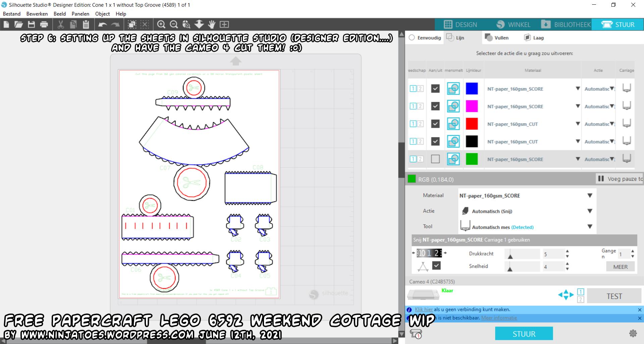Open a file with folder icon
644x344 pixels.
click(x=19, y=24)
